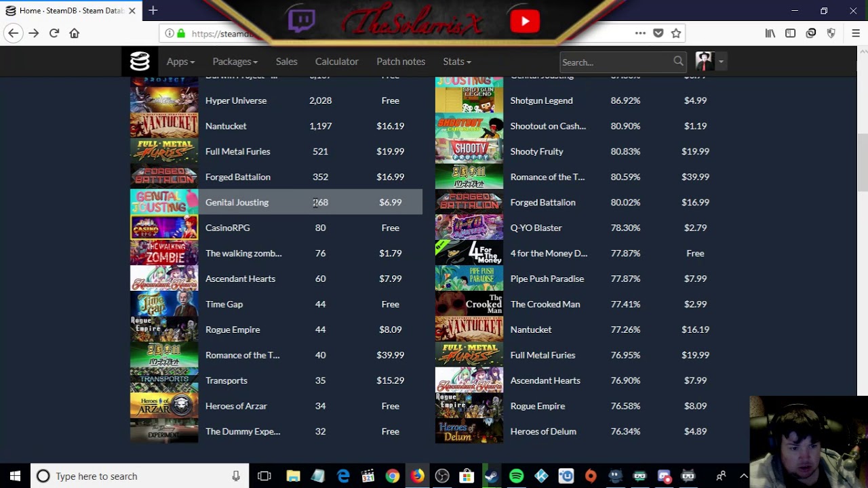This screenshot has height=488, width=868.
Task: Show hidden system tray icons
Action: click(743, 476)
